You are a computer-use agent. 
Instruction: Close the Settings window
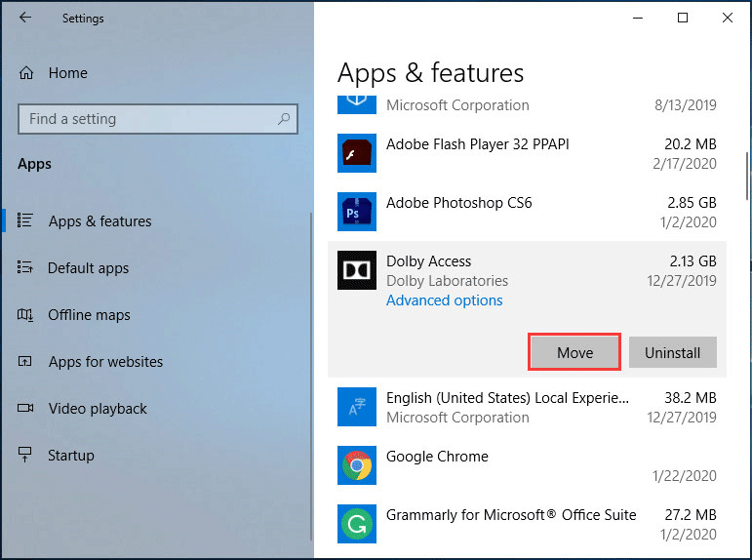click(x=727, y=18)
